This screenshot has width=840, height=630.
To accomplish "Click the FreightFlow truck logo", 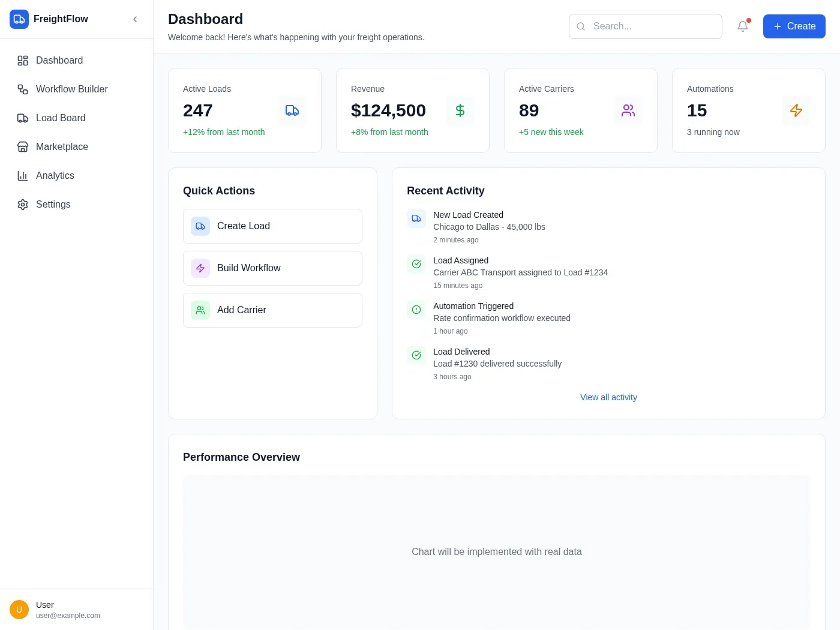I will [x=19, y=19].
